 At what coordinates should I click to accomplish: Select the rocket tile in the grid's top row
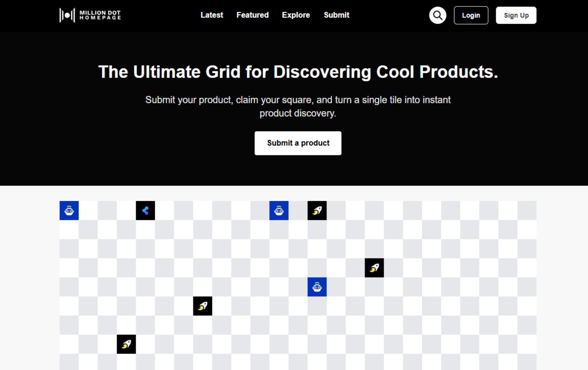pyautogui.click(x=316, y=210)
